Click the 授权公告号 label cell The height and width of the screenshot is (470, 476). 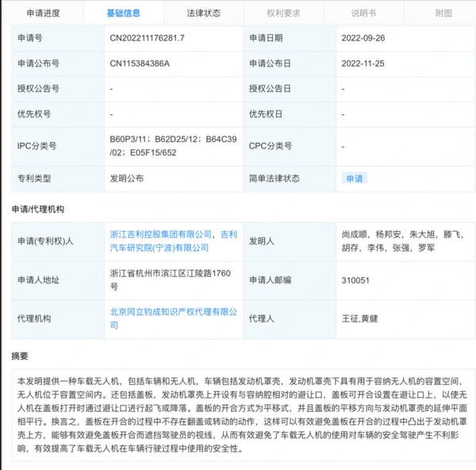click(58, 89)
